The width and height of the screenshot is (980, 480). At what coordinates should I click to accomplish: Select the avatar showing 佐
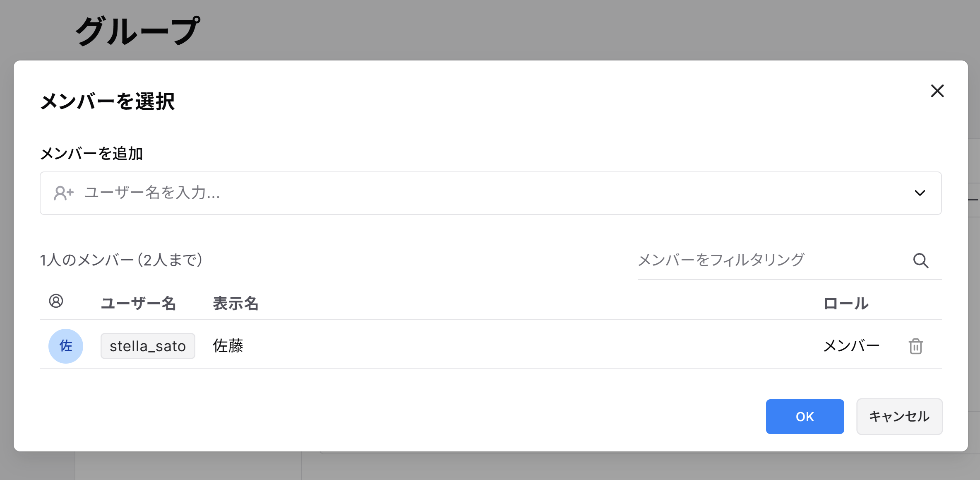point(65,345)
